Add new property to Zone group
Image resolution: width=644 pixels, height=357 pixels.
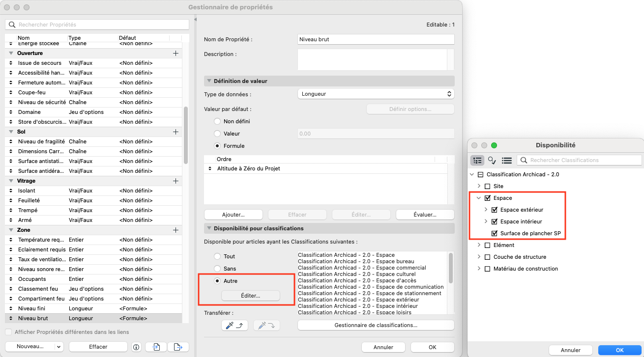176,230
